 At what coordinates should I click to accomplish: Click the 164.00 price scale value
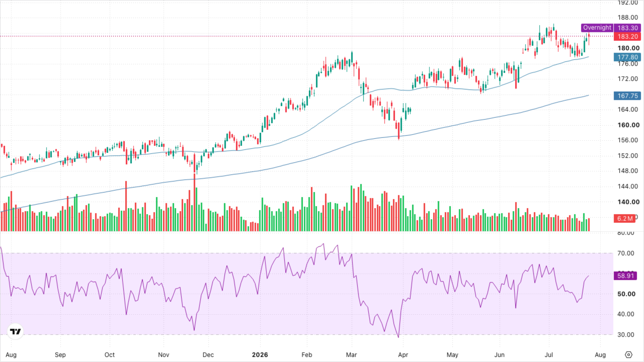point(628,109)
